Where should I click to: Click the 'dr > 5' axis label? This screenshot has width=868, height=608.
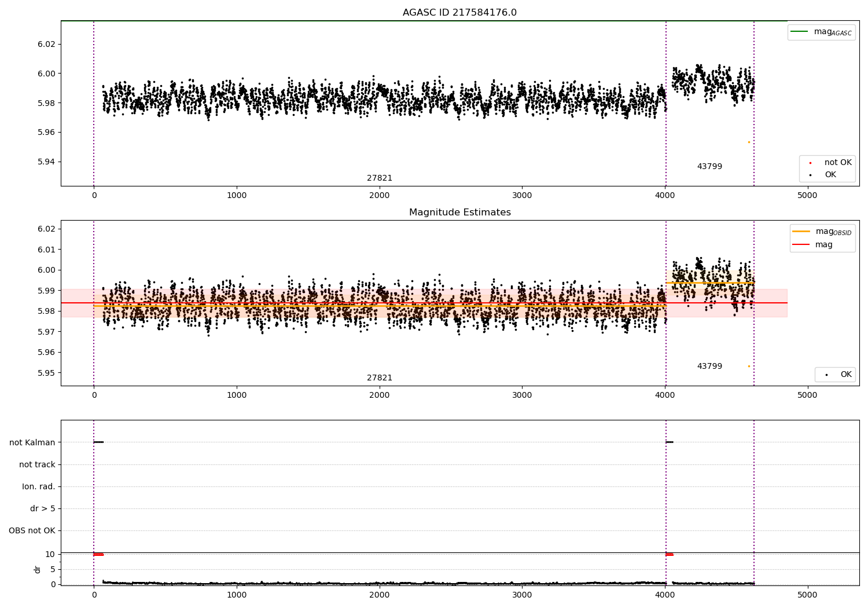tap(43, 508)
